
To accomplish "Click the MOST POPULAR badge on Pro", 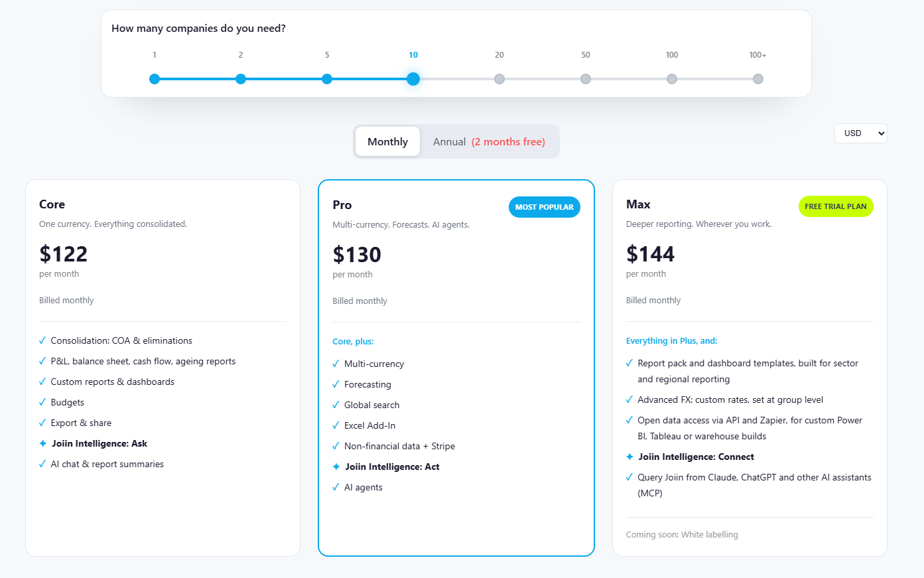I will coord(545,207).
